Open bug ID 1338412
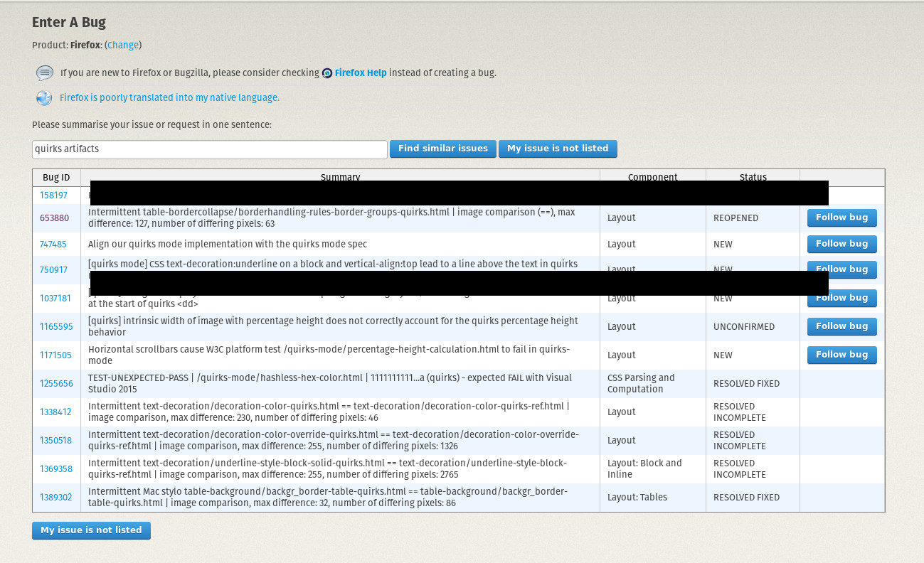 [55, 412]
